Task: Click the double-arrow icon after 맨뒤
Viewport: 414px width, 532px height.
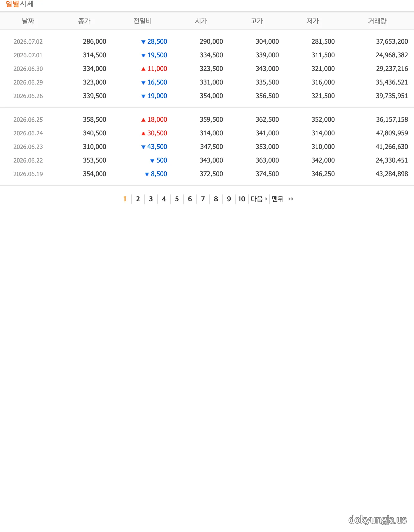Action: pyautogui.click(x=291, y=199)
